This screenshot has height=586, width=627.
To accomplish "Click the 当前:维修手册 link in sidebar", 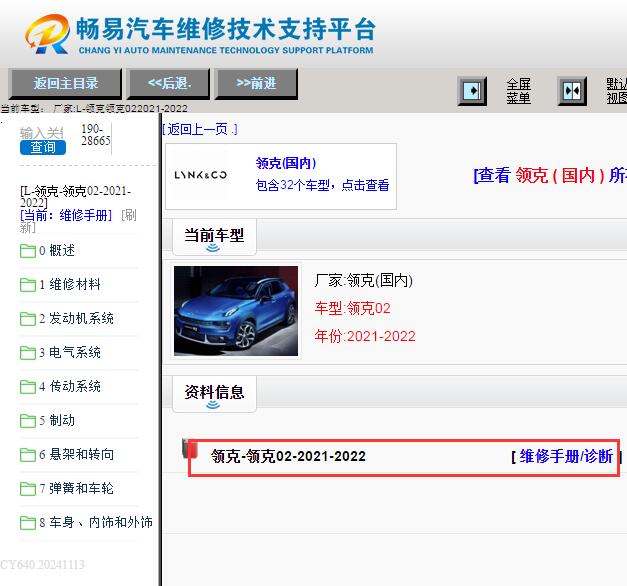I will 66,215.
